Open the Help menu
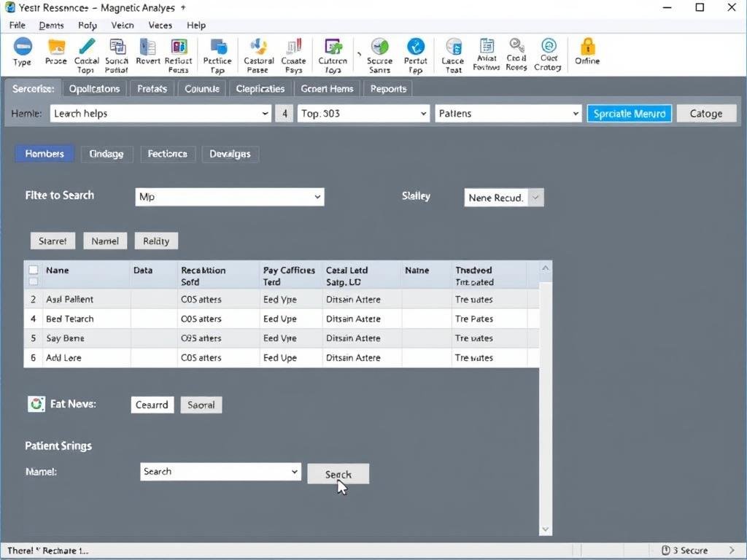Screen dimensions: 747x560 196,25
